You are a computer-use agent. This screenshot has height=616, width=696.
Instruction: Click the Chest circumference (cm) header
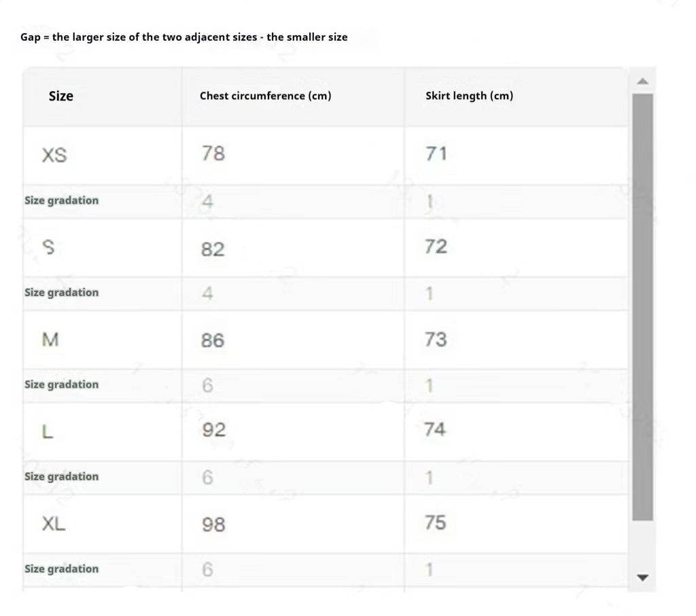coord(266,96)
